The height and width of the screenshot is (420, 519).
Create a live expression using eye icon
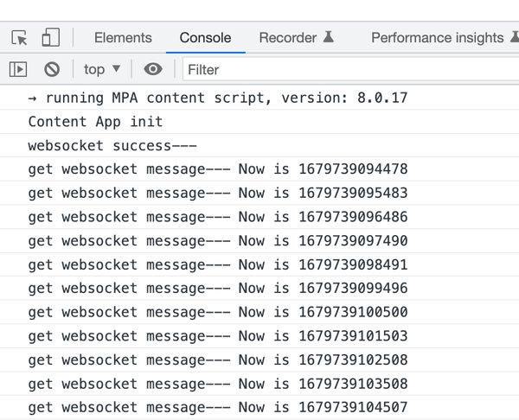(x=153, y=69)
